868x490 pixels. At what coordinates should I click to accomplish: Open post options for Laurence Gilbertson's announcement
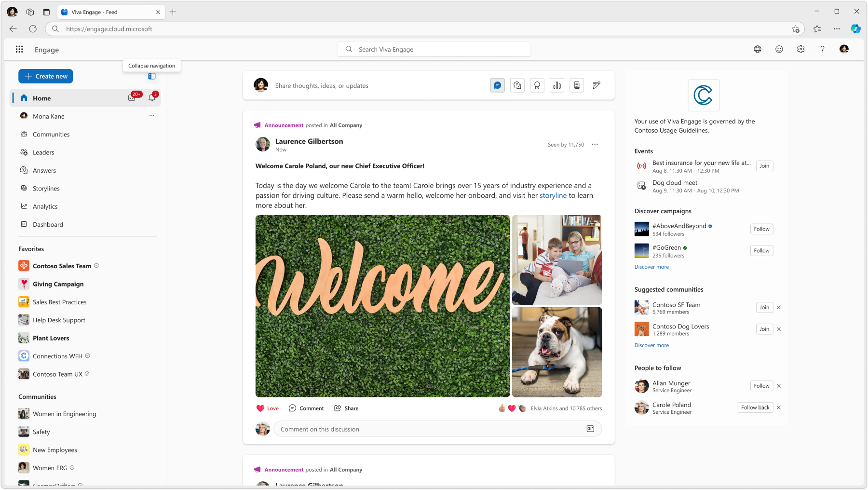click(595, 144)
